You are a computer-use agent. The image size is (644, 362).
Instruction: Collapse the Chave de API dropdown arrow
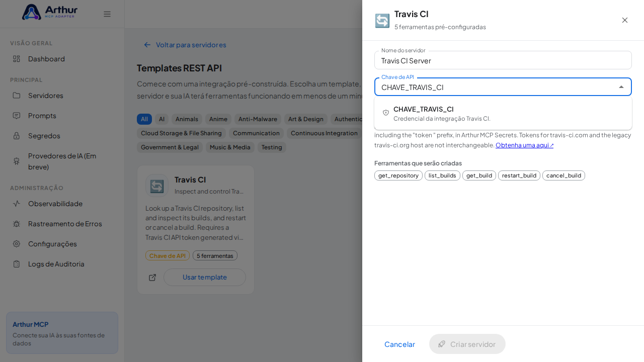[621, 87]
